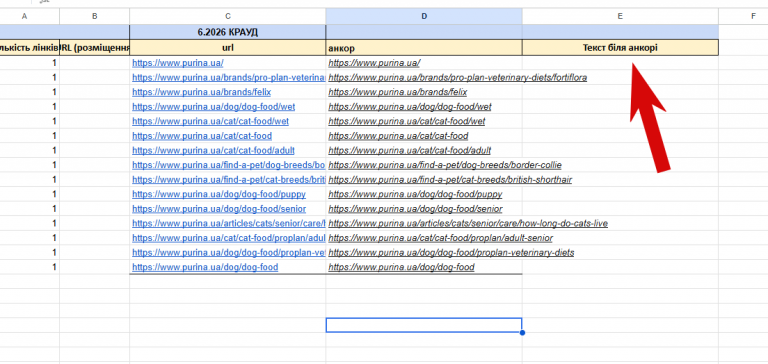
Task: Select column E header
Action: [620, 16]
